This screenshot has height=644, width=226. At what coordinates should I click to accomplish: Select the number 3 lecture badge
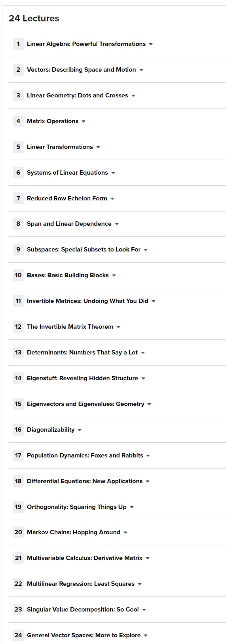coord(18,95)
